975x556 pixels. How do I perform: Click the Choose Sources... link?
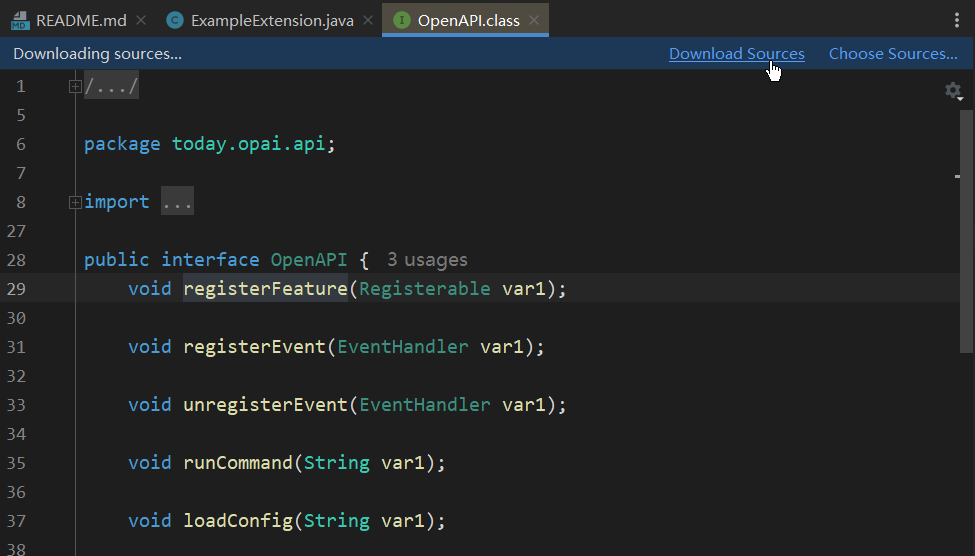pyautogui.click(x=893, y=54)
